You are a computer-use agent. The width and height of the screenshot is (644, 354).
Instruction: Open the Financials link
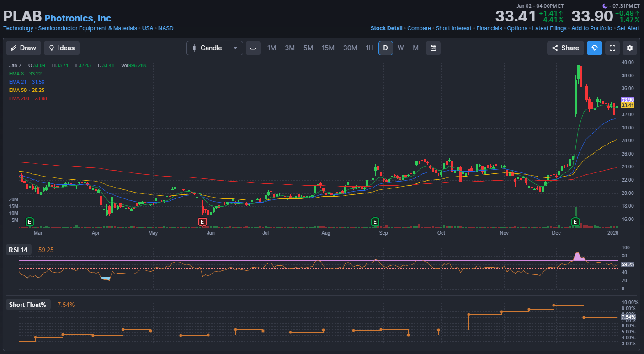coord(489,28)
